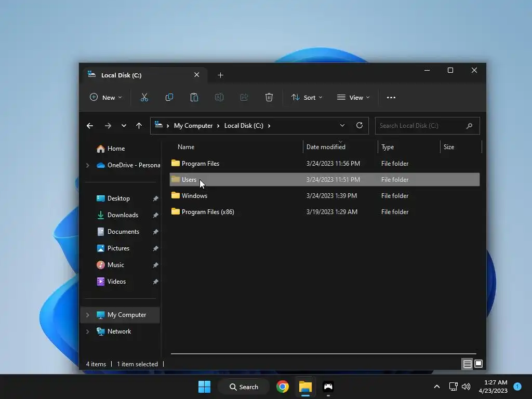Open the View layout dropdown
This screenshot has height=399, width=532.
pyautogui.click(x=353, y=97)
